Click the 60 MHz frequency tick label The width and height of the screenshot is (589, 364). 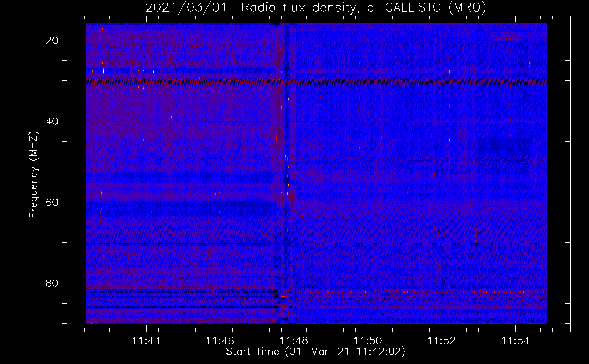tap(52, 202)
